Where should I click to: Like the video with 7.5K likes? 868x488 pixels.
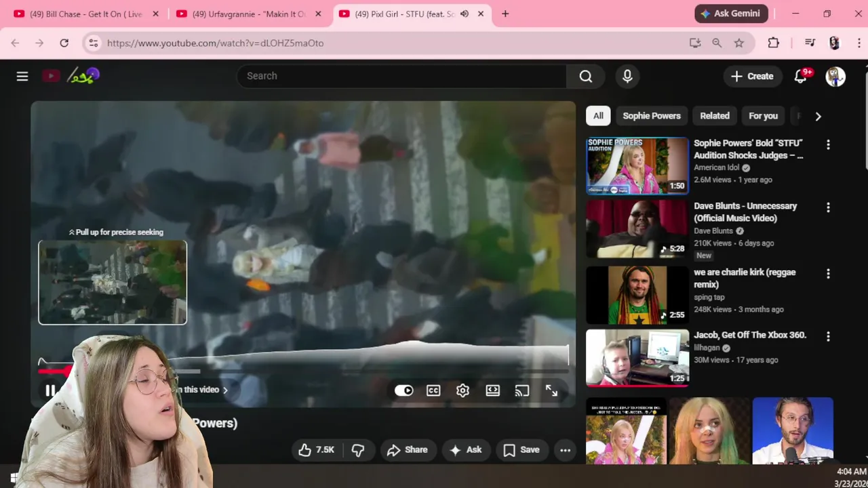[x=316, y=450]
